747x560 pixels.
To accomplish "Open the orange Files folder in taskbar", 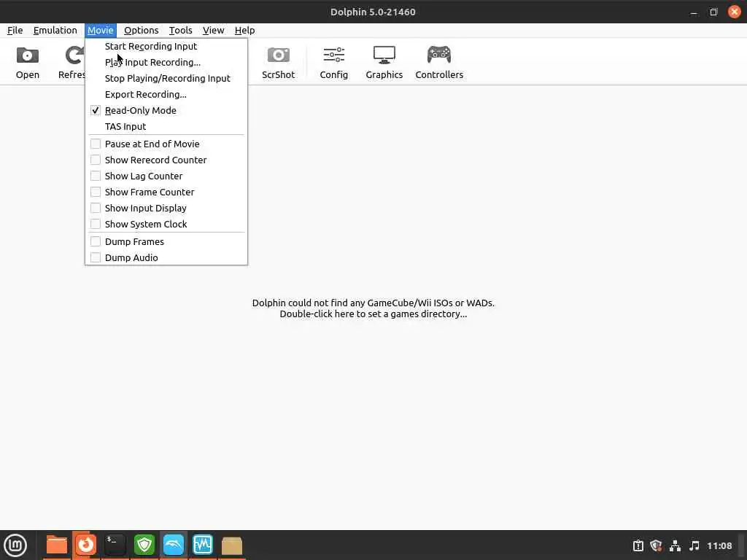I will tap(57, 545).
